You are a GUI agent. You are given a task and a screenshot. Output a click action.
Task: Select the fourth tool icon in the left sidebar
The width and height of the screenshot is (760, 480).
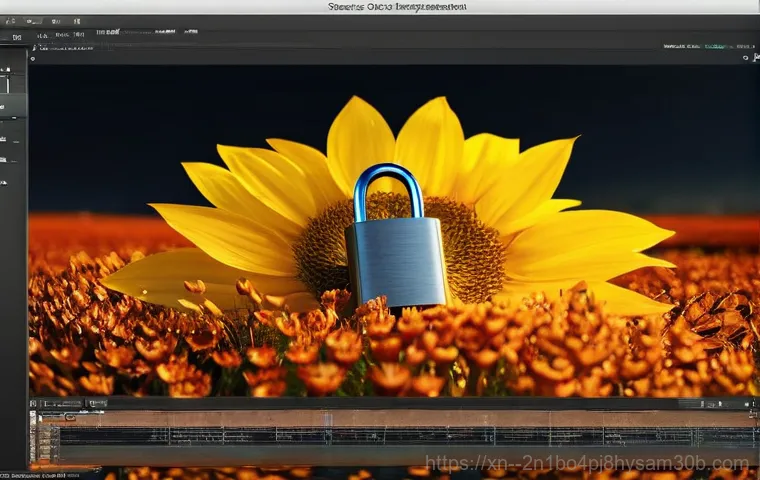click(6, 159)
